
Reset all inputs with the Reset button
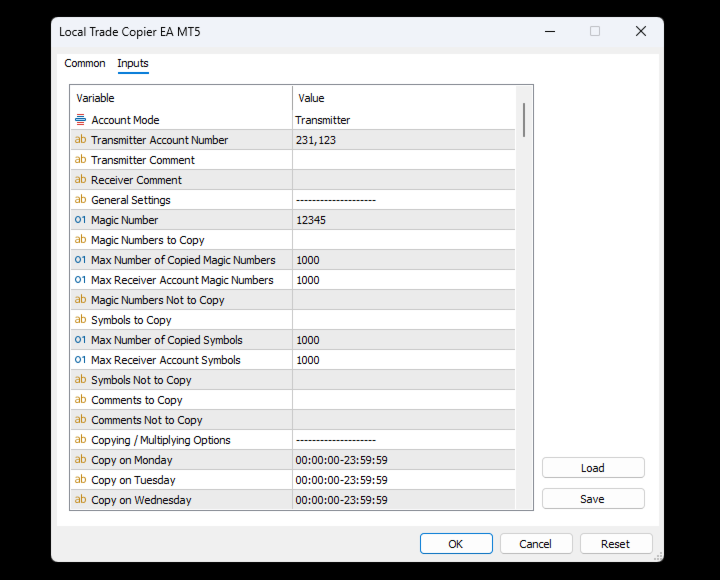[616, 544]
